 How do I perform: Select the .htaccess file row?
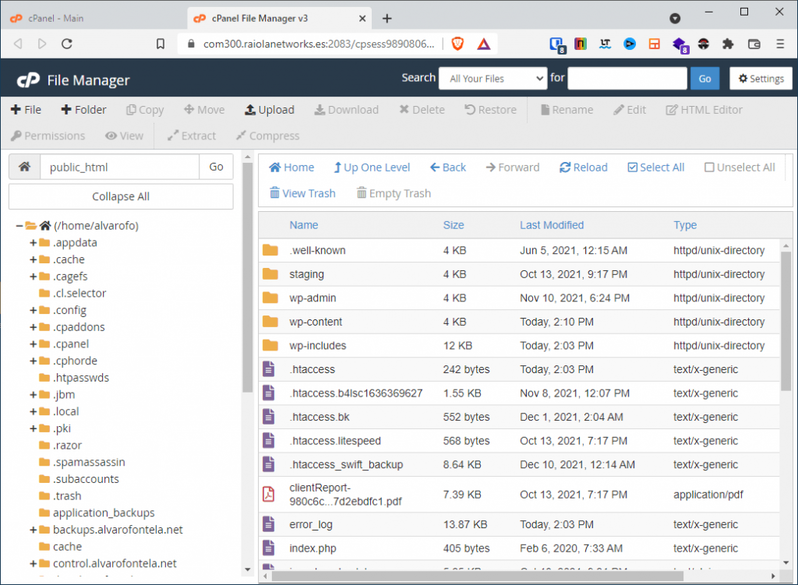pyautogui.click(x=519, y=369)
